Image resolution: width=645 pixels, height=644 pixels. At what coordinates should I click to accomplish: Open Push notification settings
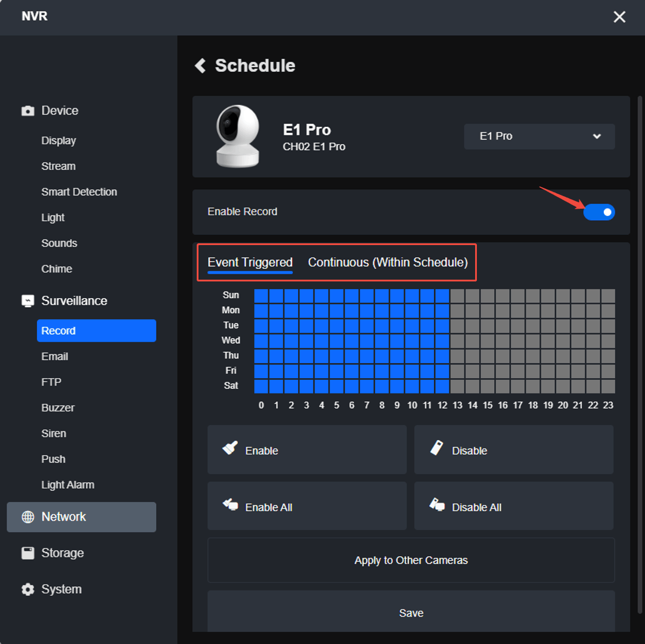click(x=53, y=459)
